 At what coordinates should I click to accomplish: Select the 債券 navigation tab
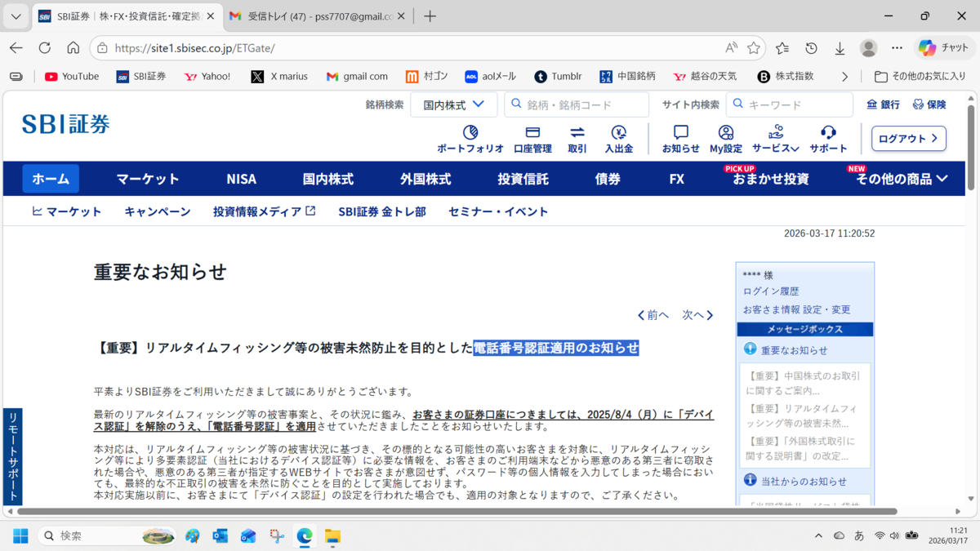[x=608, y=179]
